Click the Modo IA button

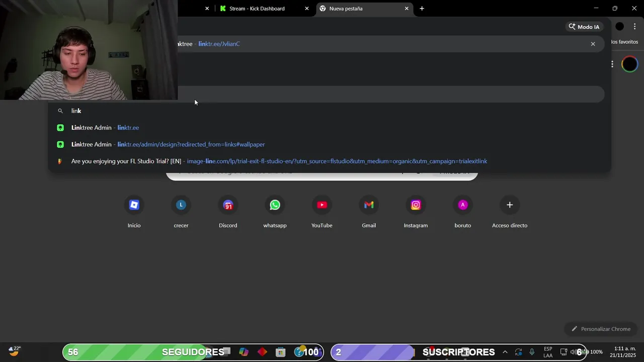pyautogui.click(x=584, y=27)
